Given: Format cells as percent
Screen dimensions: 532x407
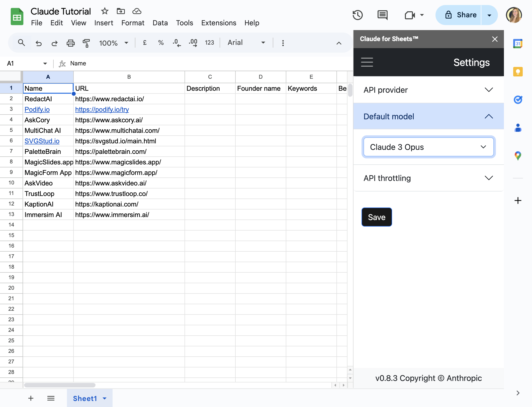Looking at the screenshot, I should coord(161,43).
